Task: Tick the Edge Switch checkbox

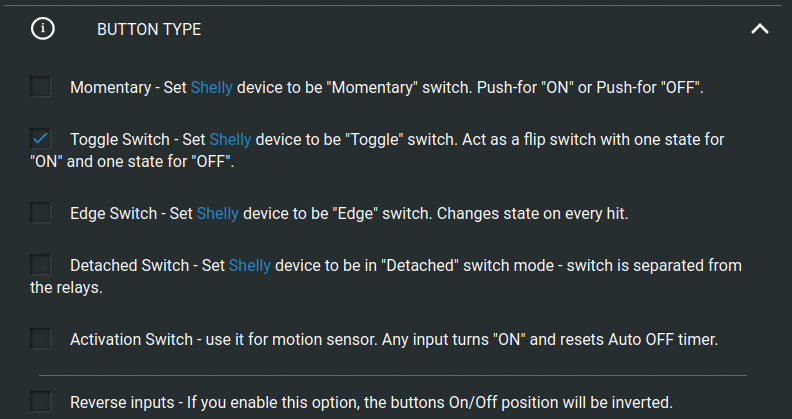Action: click(x=40, y=213)
